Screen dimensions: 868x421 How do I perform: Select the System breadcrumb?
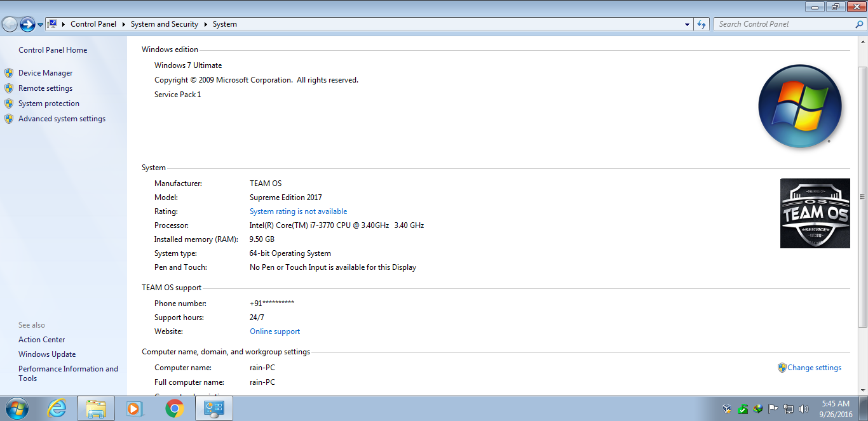point(225,24)
